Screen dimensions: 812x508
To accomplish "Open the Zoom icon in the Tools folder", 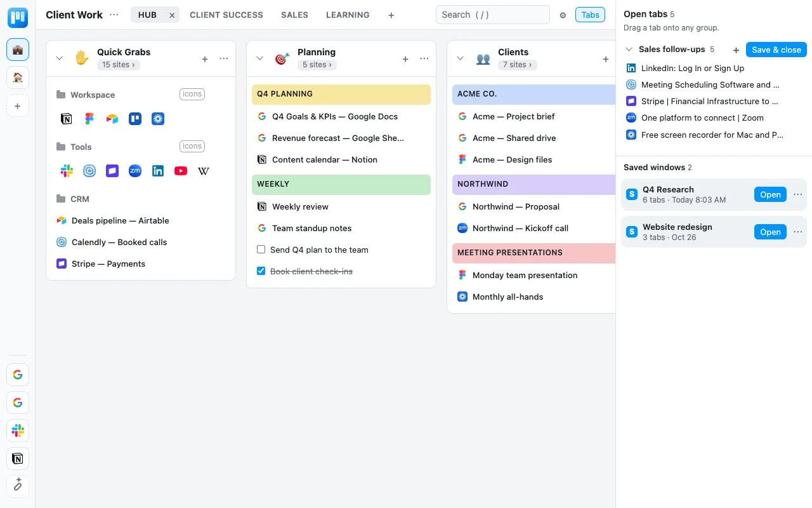I will point(135,171).
